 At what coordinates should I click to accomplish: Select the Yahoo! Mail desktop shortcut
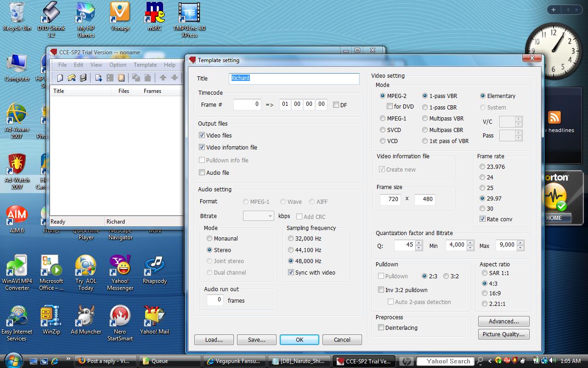(154, 320)
